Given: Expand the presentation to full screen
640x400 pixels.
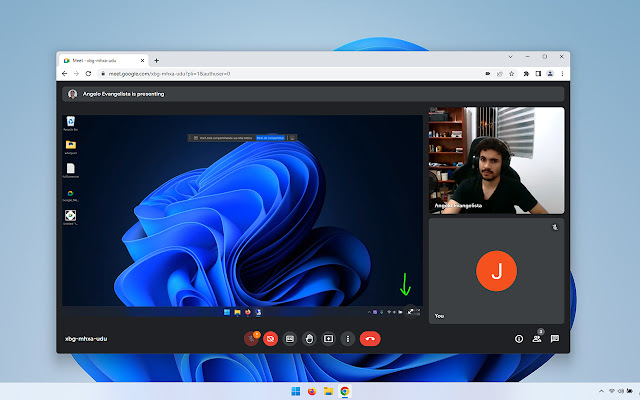Looking at the screenshot, I should point(411,312).
